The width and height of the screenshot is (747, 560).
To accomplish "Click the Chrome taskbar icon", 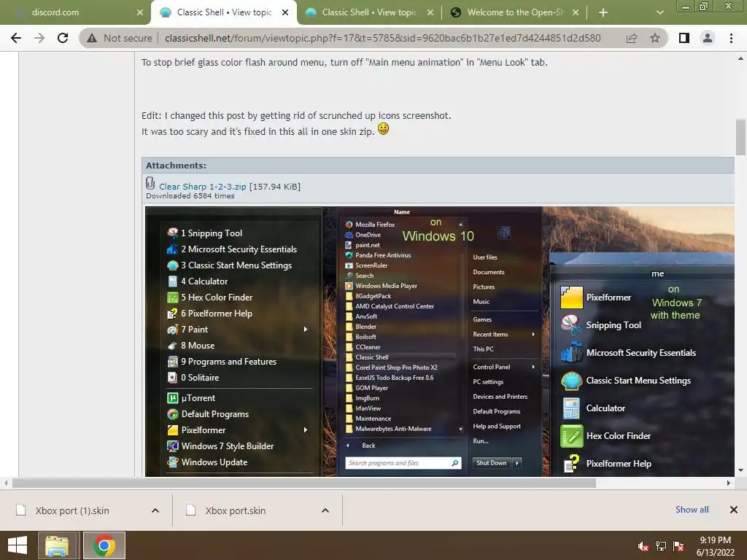I will 104,545.
